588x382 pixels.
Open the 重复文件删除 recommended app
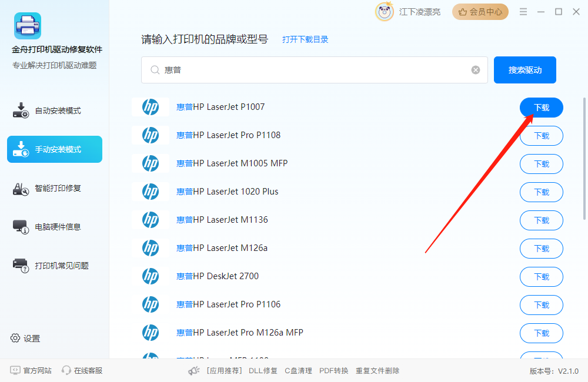(377, 371)
